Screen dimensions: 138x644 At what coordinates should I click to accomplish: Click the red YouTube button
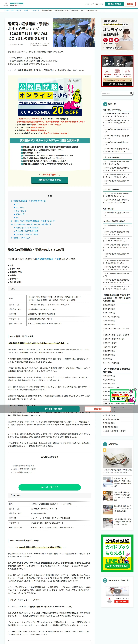pyautogui.click(x=121, y=602)
